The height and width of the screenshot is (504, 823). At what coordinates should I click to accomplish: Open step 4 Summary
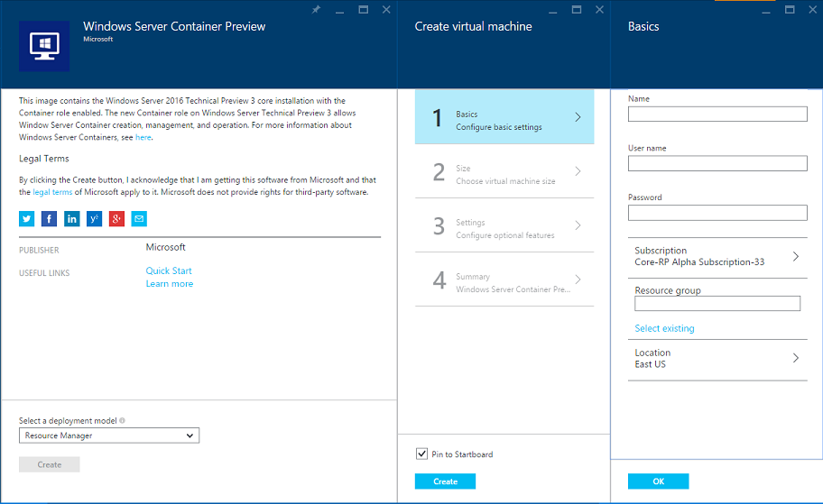[x=504, y=279]
